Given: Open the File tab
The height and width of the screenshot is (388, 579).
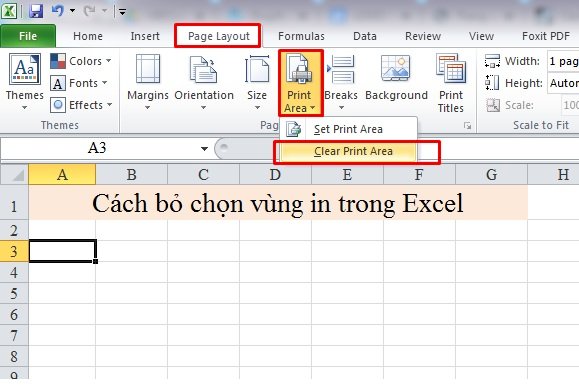Looking at the screenshot, I should pyautogui.click(x=28, y=36).
